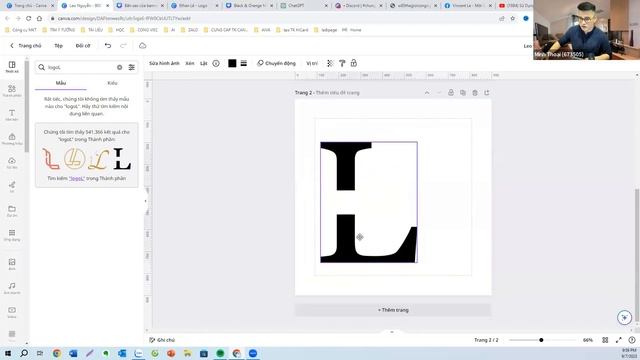Reload the browser page
Viewport: 640px width, 360px height.
pyautogui.click(x=29, y=18)
